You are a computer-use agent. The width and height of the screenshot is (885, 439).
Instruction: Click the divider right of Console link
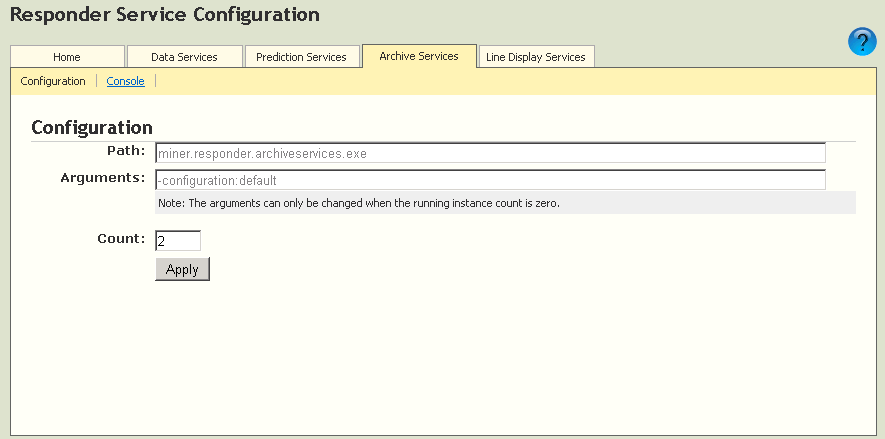click(155, 81)
